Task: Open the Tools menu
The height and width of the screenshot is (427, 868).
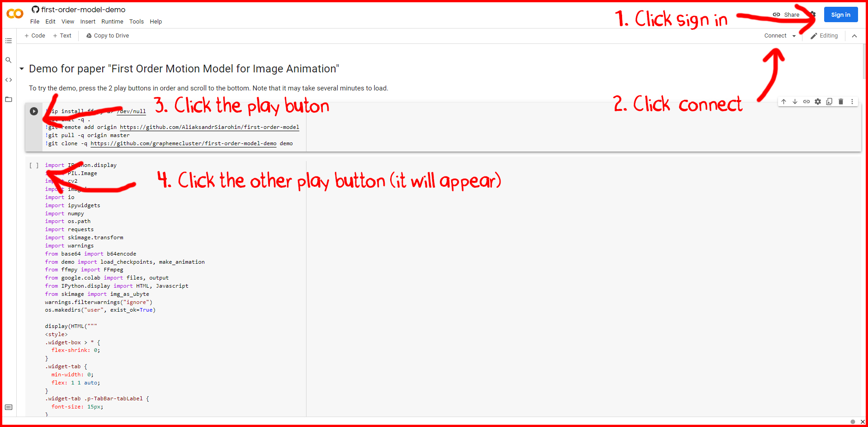Action: tap(137, 22)
